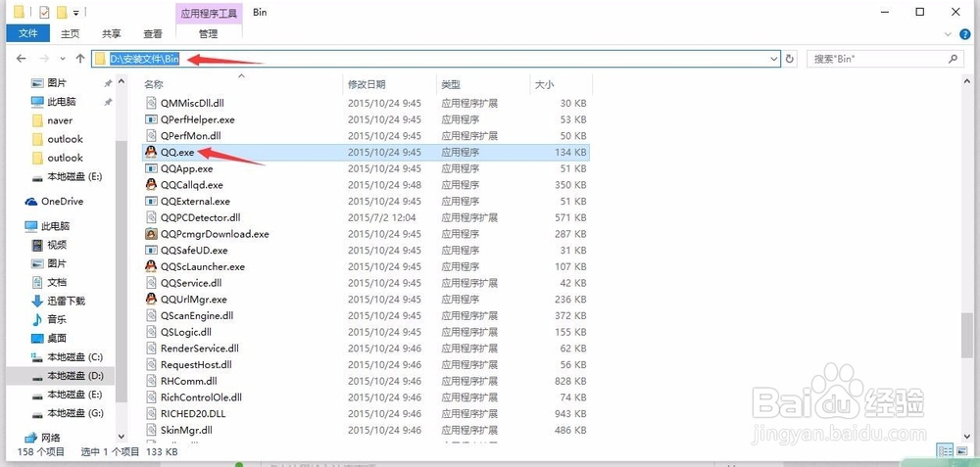Image resolution: width=980 pixels, height=467 pixels.
Task: Switch to large icons view
Action: tap(961, 450)
